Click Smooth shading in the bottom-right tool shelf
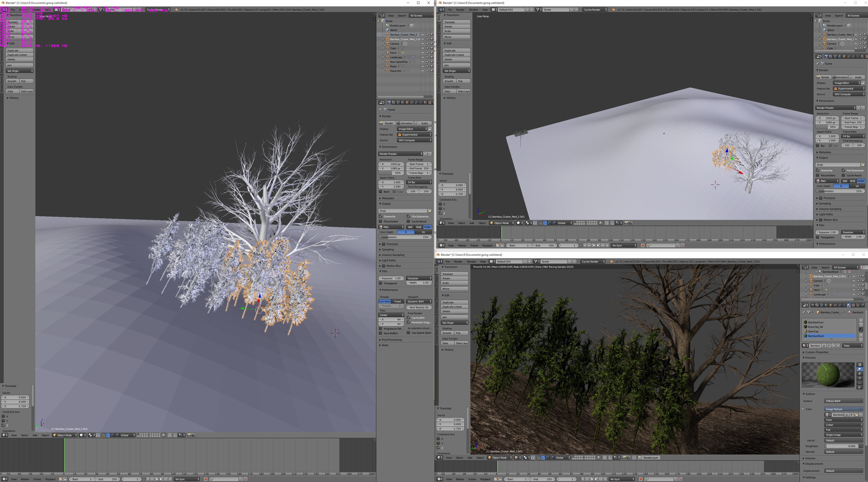 coord(447,333)
